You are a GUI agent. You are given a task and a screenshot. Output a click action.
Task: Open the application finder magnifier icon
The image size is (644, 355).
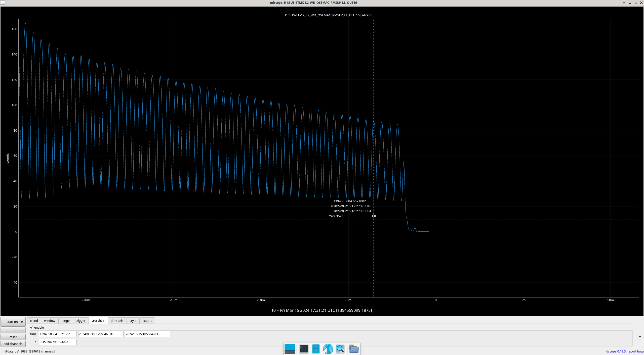point(340,349)
